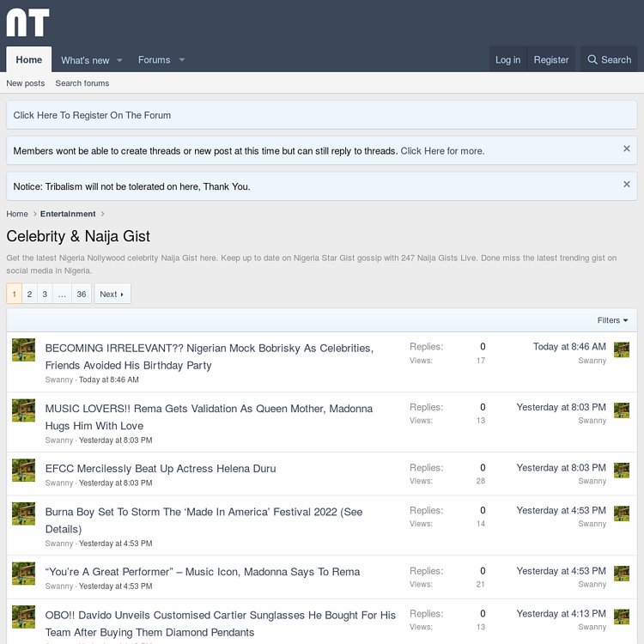Viewport: 644px width, 644px height.
Task: Click author avatar beside the Great Performer thread title
Action: tap(23, 574)
